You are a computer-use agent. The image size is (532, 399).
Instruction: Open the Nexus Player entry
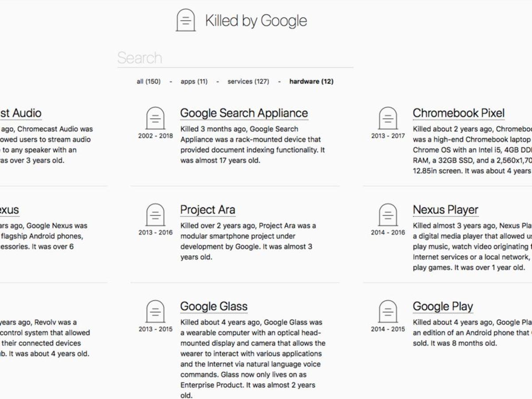tap(445, 209)
